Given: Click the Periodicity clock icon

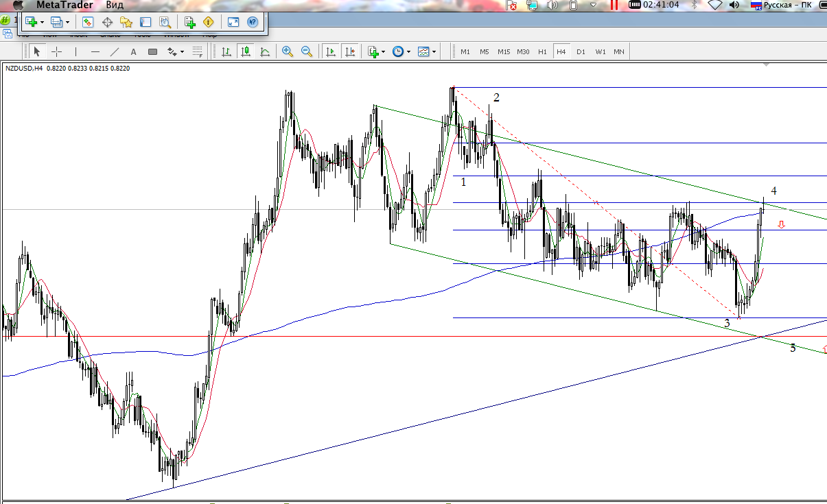Looking at the screenshot, I should [398, 51].
